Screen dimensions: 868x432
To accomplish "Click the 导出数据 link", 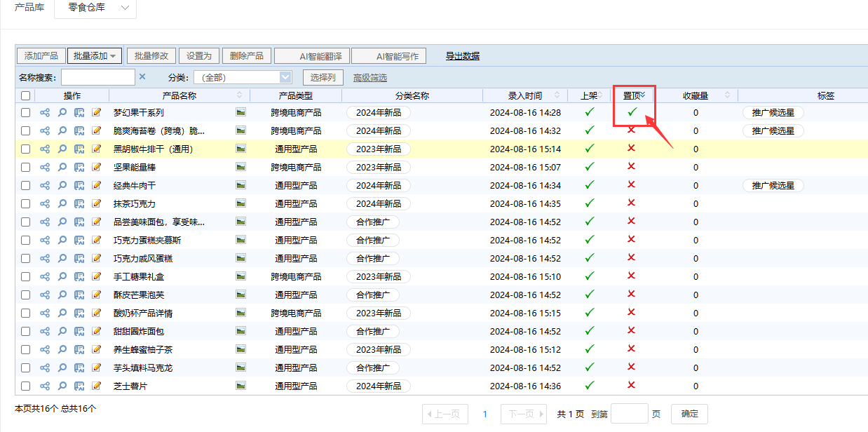I will click(x=463, y=56).
